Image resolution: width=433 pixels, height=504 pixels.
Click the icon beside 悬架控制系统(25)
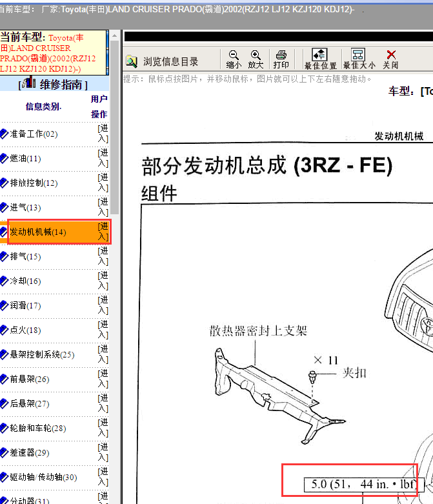coord(4,354)
